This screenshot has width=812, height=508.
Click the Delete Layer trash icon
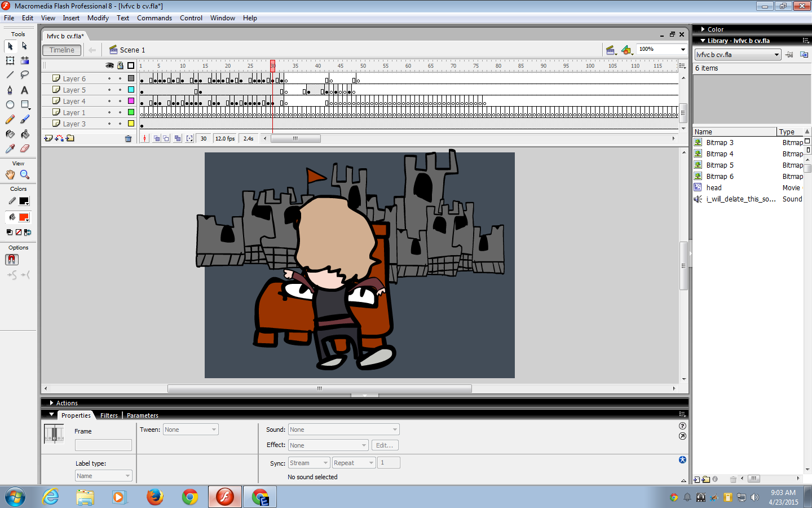click(128, 138)
